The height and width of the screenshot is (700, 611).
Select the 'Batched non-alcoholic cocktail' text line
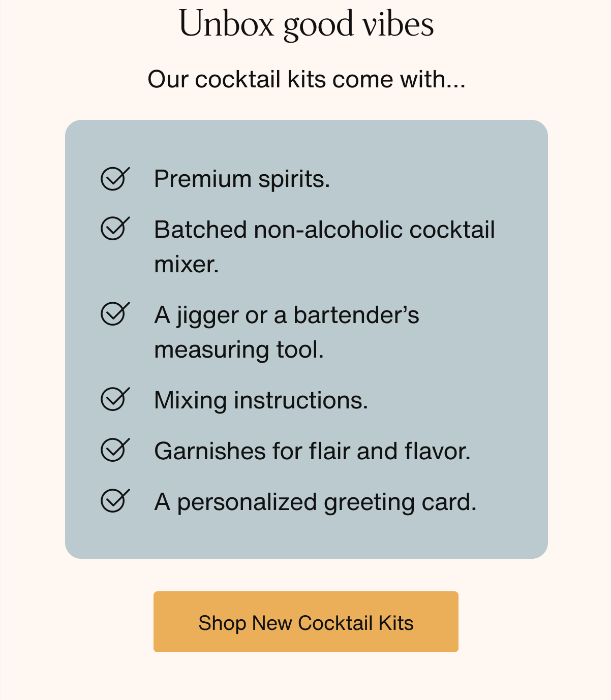coord(324,230)
